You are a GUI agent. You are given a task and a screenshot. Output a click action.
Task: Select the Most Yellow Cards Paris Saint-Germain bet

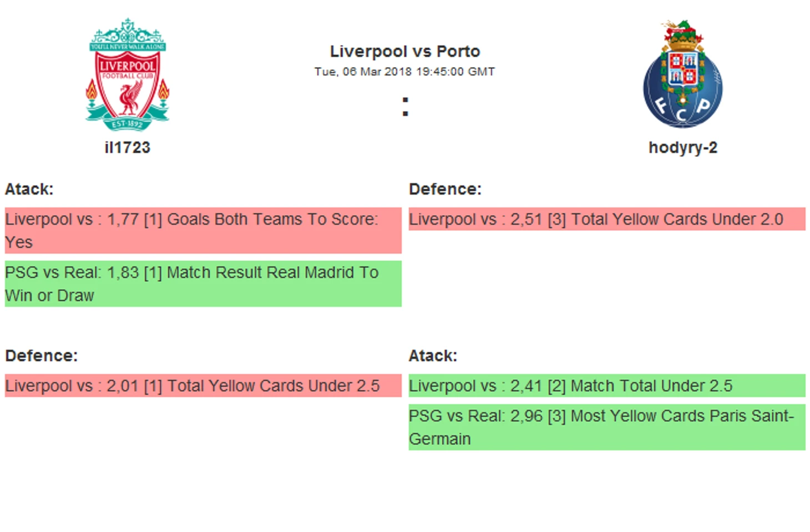[607, 427]
